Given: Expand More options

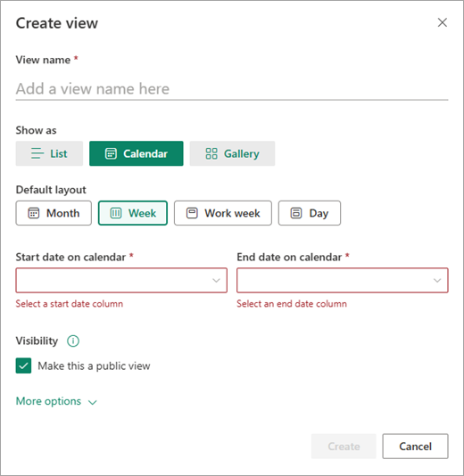Looking at the screenshot, I should (56, 401).
